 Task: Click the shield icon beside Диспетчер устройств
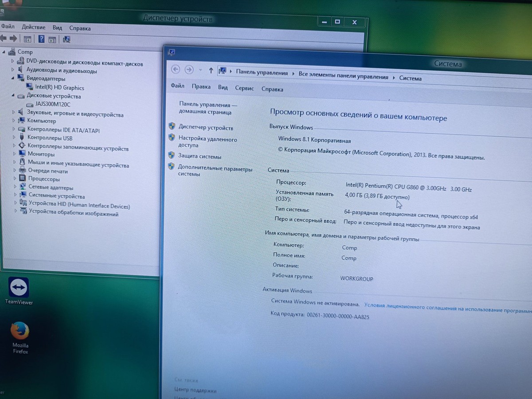[x=172, y=126]
